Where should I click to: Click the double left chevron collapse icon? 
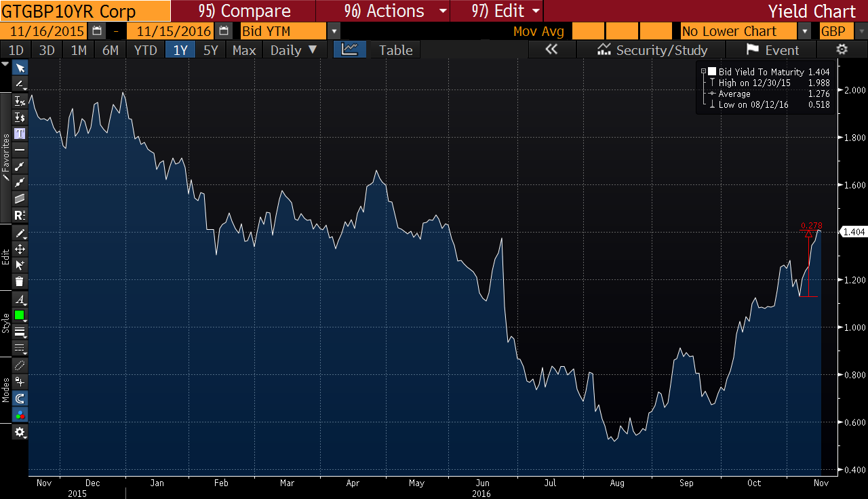tap(551, 49)
